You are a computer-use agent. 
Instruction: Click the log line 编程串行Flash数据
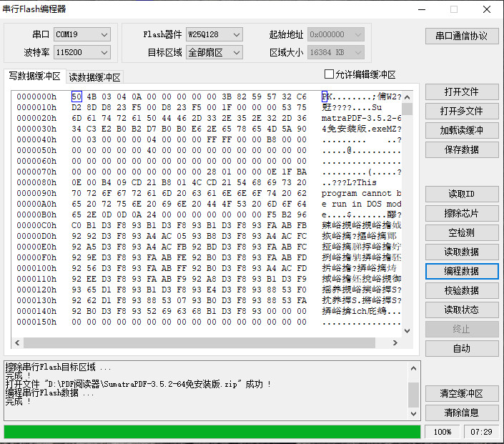tap(49, 393)
